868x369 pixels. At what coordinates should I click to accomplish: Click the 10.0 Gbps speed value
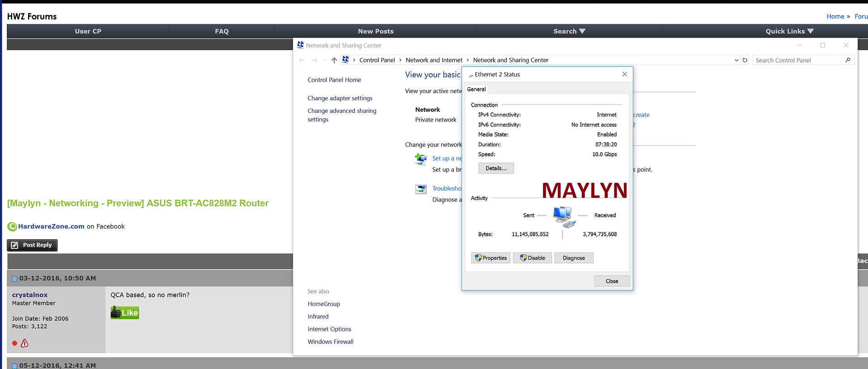coord(604,154)
